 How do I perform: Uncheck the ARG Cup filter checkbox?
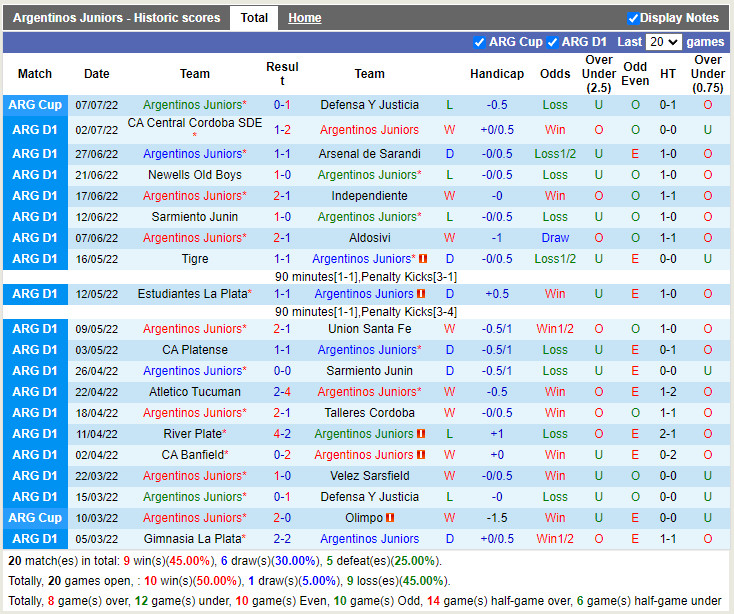479,42
